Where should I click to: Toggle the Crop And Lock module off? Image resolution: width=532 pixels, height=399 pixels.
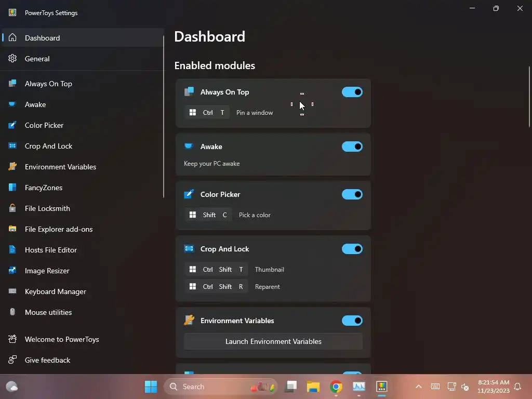[x=352, y=249]
